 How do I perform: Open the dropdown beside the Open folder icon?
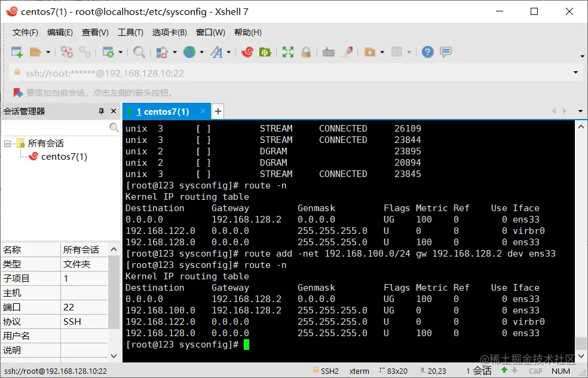tap(48, 52)
